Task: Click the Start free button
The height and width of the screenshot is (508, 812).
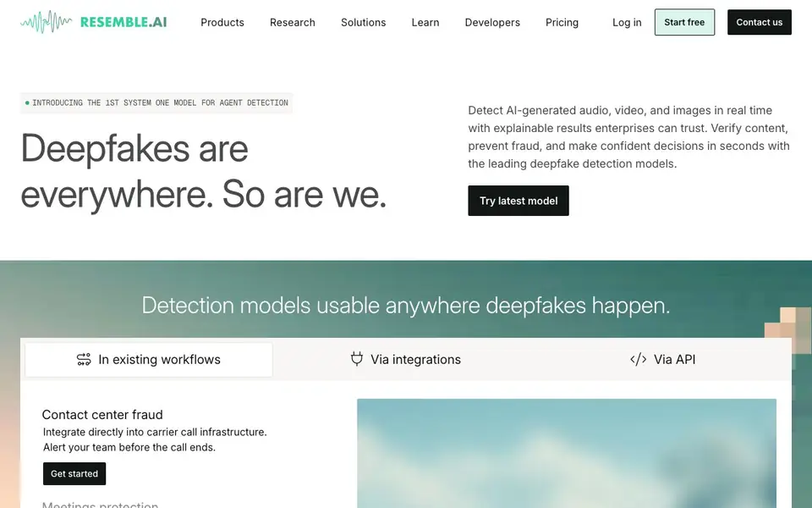Action: pos(684,22)
